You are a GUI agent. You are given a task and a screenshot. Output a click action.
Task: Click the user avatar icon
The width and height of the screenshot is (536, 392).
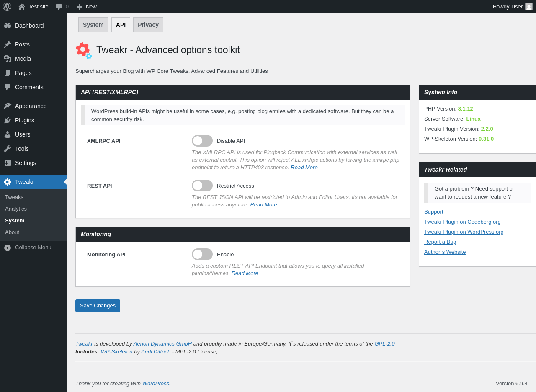(x=529, y=6)
